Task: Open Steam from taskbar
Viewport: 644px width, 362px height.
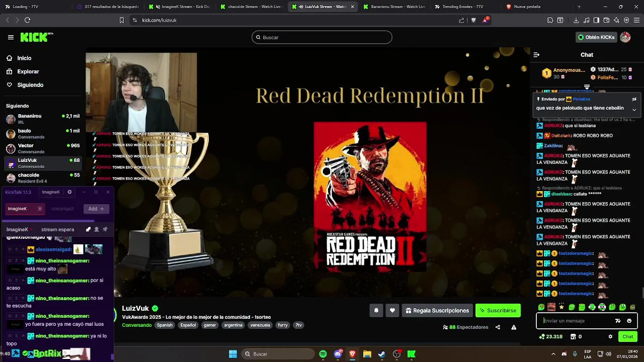Action: tap(382, 354)
